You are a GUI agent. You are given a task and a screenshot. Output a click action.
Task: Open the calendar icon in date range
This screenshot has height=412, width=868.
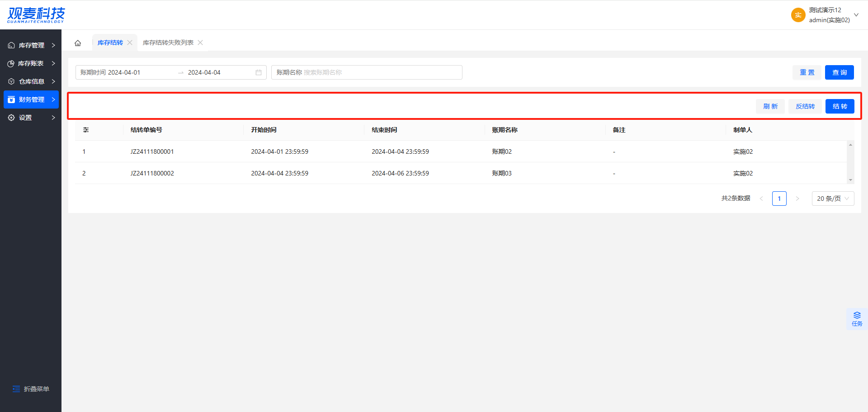point(259,72)
